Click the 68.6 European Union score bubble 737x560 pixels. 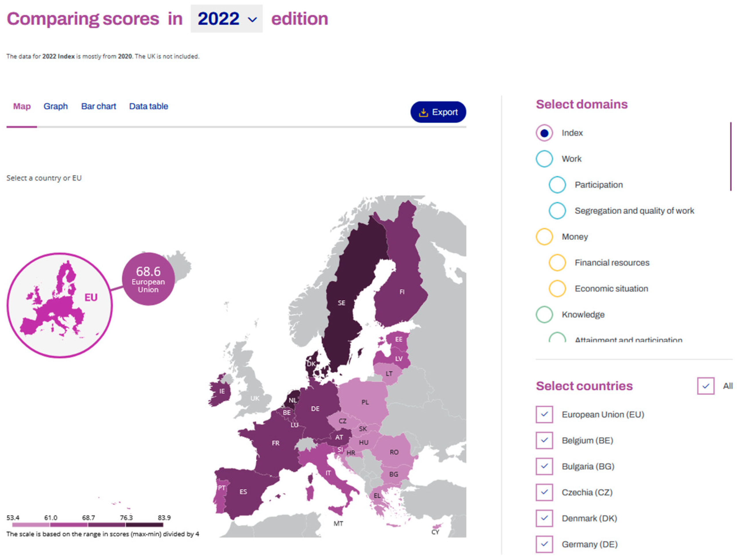click(148, 279)
